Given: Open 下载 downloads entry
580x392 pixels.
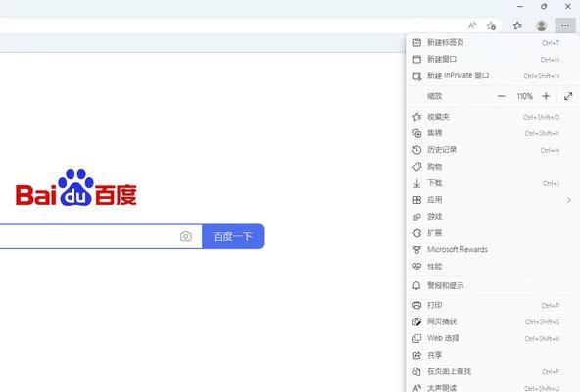Looking at the screenshot, I should pyautogui.click(x=493, y=183).
